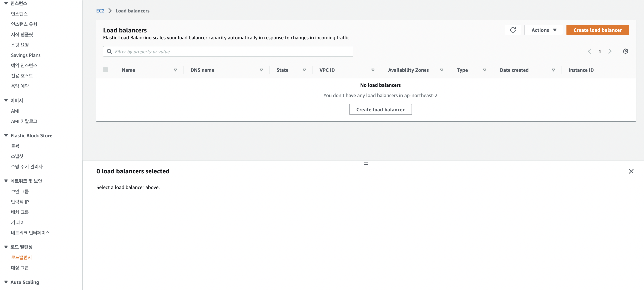Open the Actions dropdown
Viewport: 644px width, 290px height.
tap(543, 30)
